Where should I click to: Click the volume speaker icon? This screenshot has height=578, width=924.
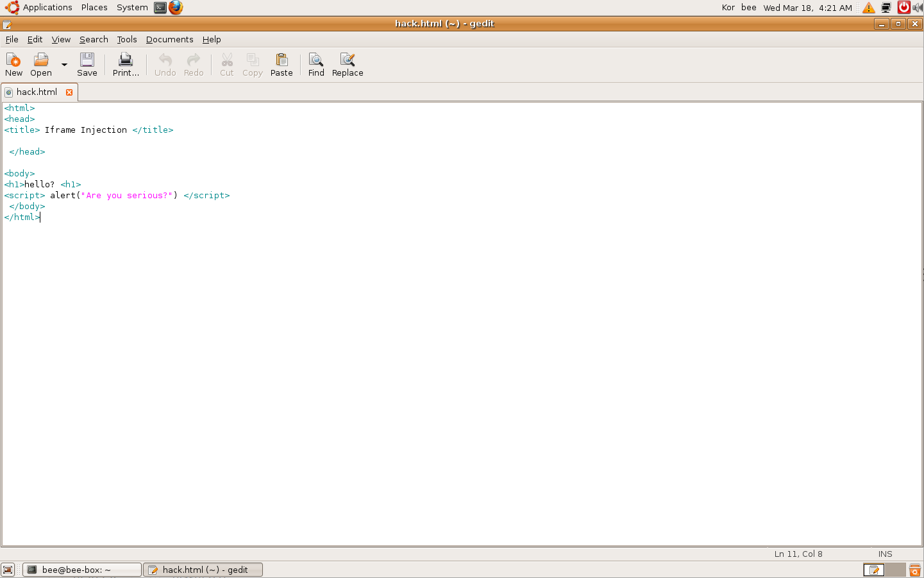point(918,8)
